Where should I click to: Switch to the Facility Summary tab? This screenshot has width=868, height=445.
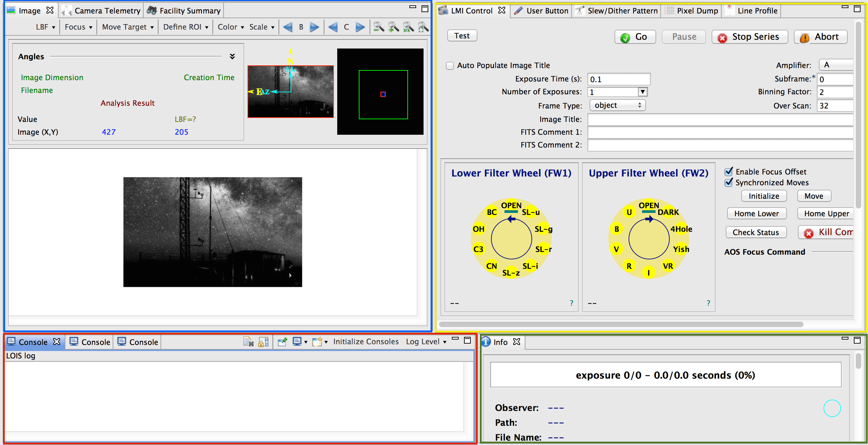click(x=184, y=10)
